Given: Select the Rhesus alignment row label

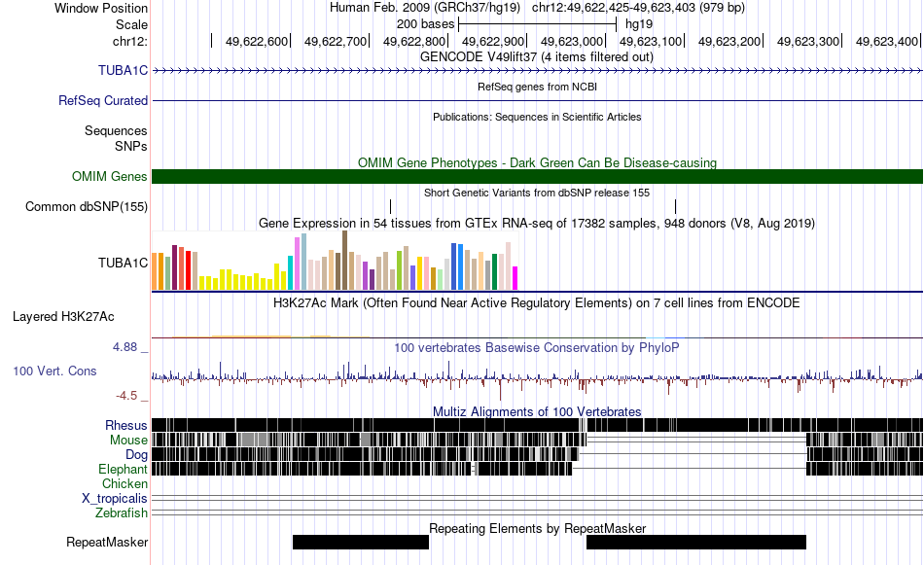Looking at the screenshot, I should (x=126, y=425).
